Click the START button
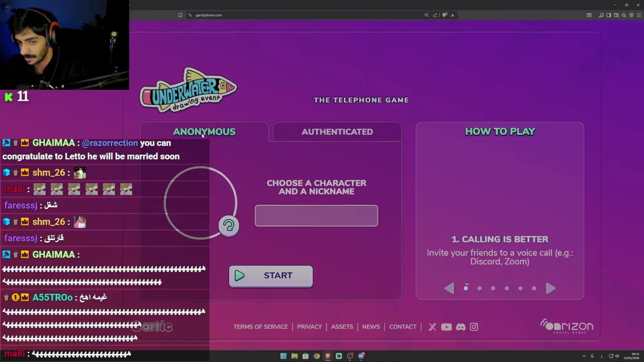Screen dimensions: 644x362 click(271, 276)
